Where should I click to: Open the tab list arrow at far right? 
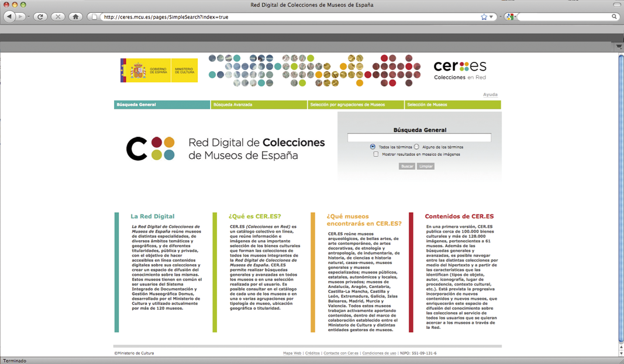(619, 47)
